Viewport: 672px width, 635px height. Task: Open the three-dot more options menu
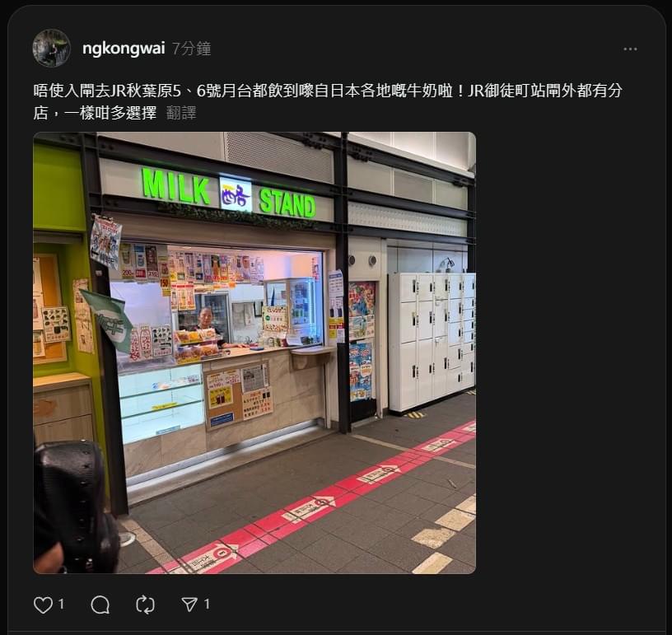[x=630, y=49]
